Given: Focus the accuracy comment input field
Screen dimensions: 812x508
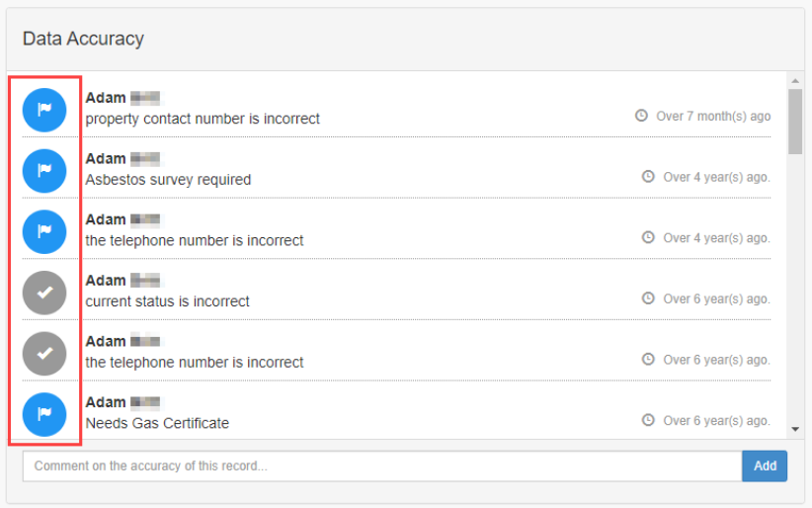Looking at the screenshot, I should pyautogui.click(x=381, y=466).
